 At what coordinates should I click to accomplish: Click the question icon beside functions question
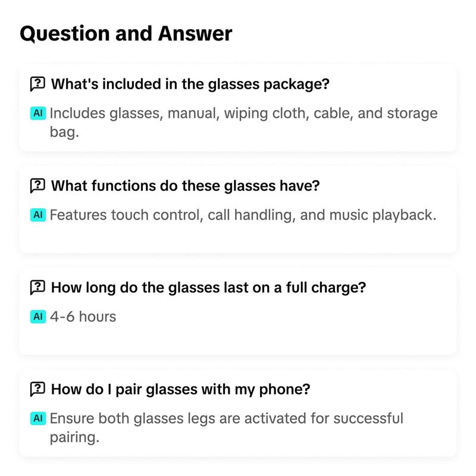point(37,186)
